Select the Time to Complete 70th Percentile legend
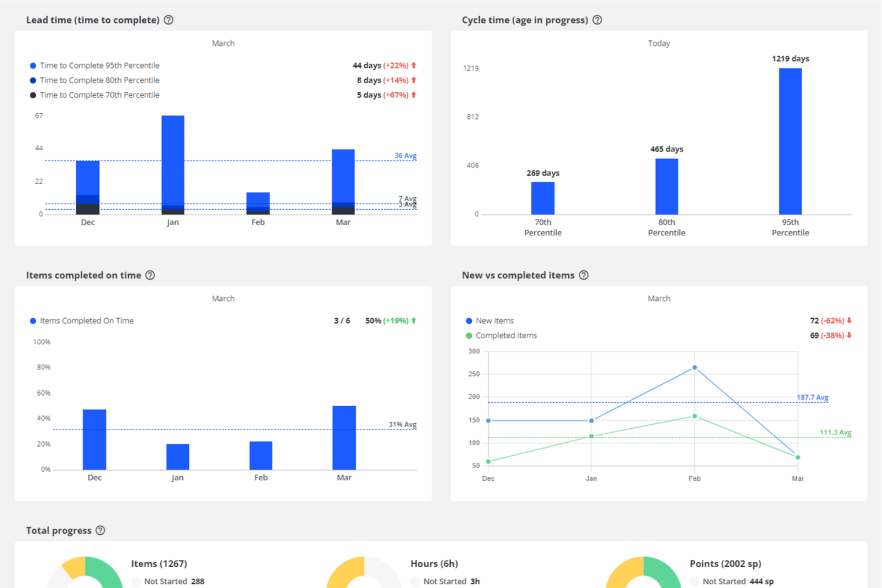The width and height of the screenshot is (882, 588). click(94, 95)
